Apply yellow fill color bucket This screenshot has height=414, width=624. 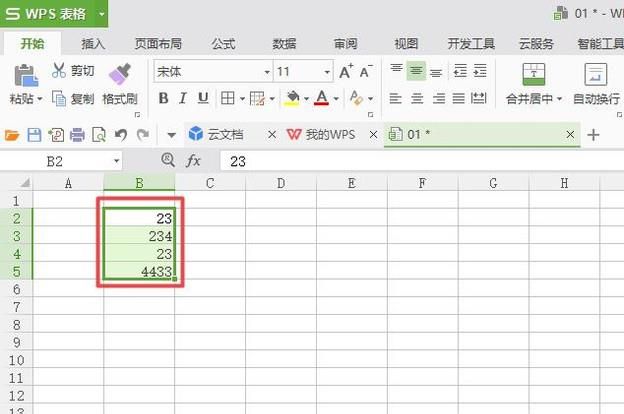tap(292, 98)
